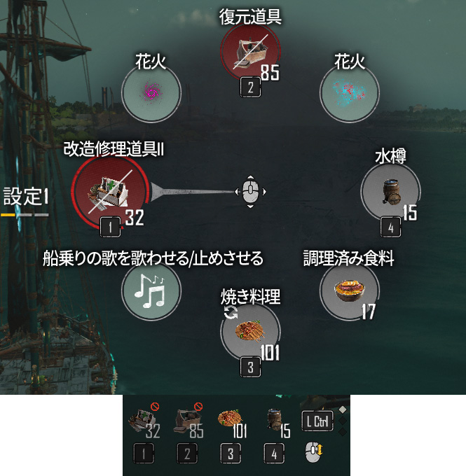Click the center mouse direction indicator

250,192
